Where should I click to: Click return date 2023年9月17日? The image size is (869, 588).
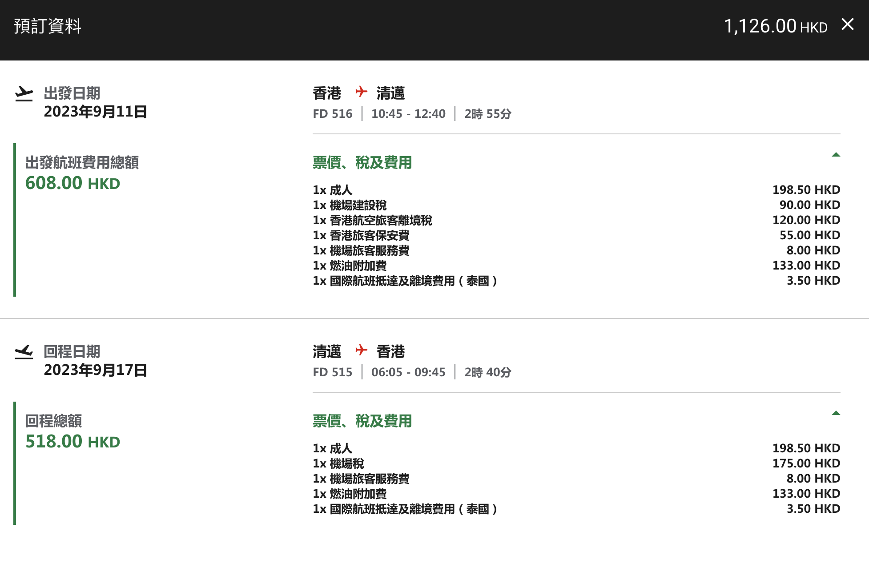[95, 370]
